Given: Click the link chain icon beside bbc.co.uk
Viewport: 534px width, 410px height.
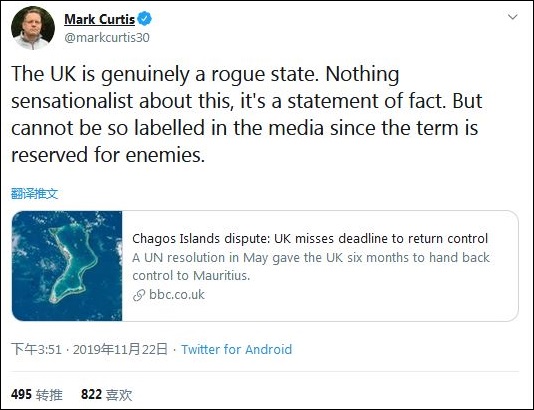Looking at the screenshot, I should [x=139, y=295].
